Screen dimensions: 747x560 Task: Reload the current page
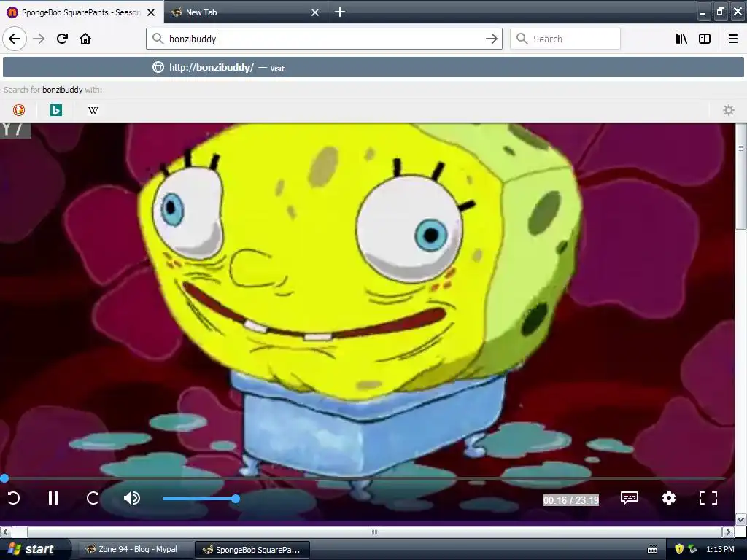click(x=62, y=39)
